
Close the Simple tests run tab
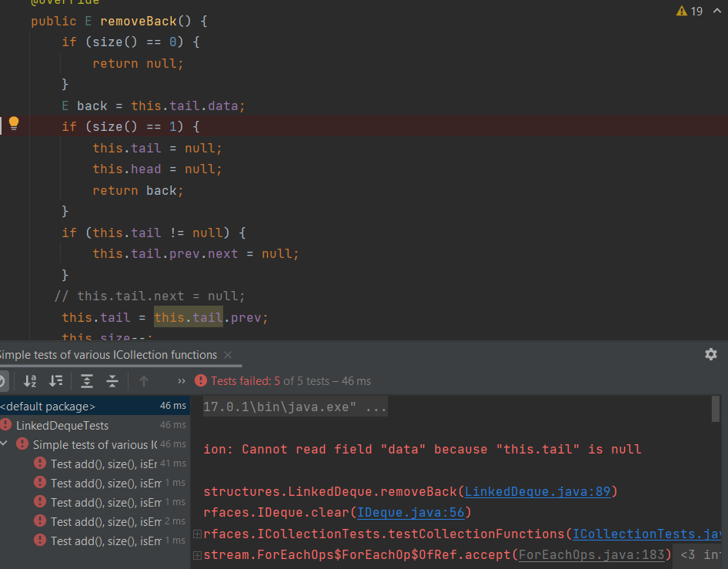point(228,355)
